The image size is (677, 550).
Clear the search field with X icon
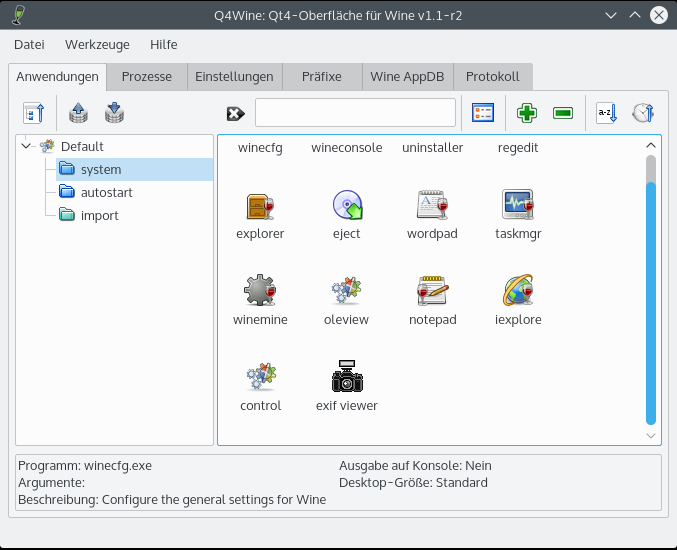[235, 113]
